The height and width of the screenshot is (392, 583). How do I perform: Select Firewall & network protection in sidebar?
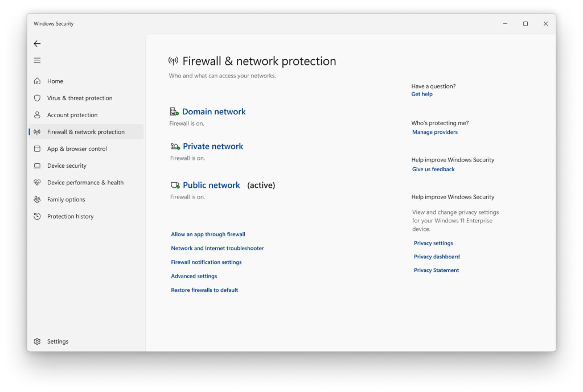click(85, 132)
